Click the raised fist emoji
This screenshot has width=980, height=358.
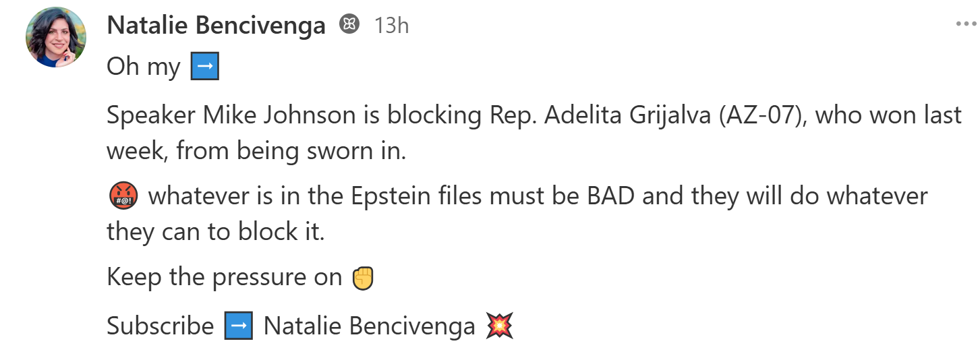tap(364, 278)
